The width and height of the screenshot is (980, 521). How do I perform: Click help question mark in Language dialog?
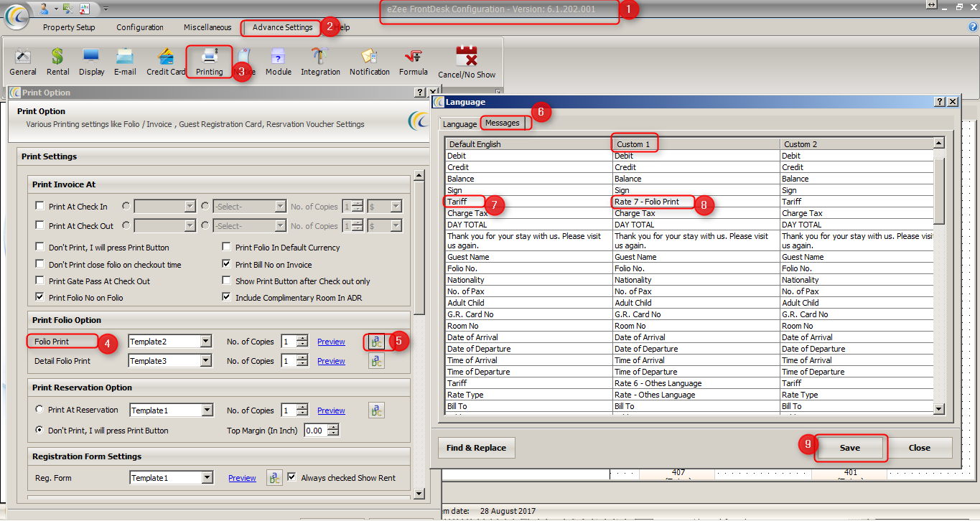point(940,102)
